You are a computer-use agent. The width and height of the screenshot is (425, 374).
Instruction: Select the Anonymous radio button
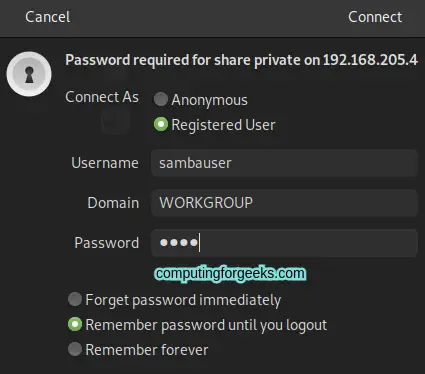point(161,99)
